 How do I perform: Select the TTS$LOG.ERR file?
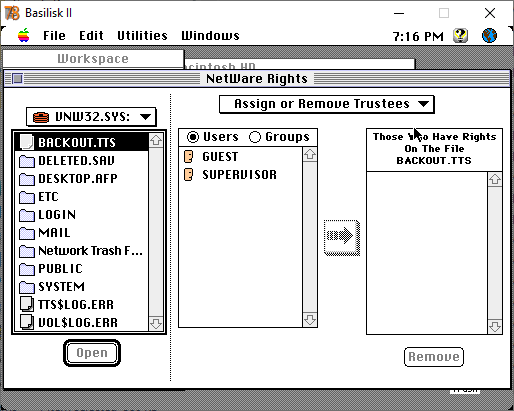pyautogui.click(x=82, y=305)
